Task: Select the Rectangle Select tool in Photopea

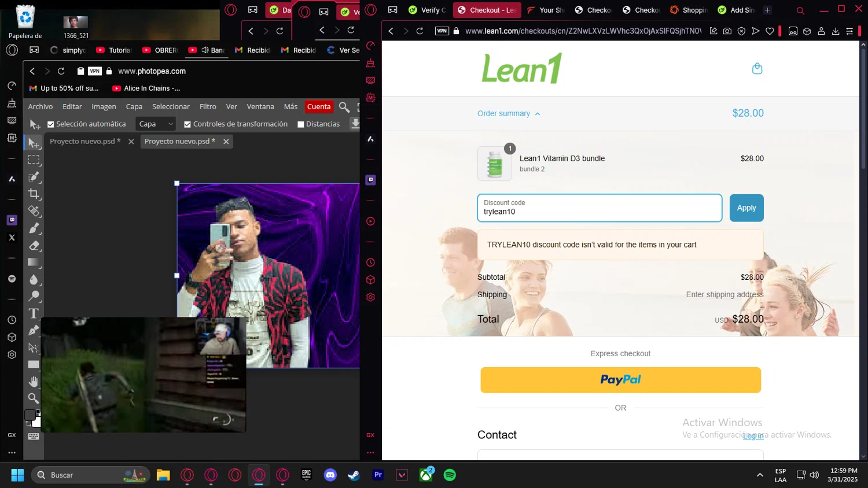Action: coord(34,160)
